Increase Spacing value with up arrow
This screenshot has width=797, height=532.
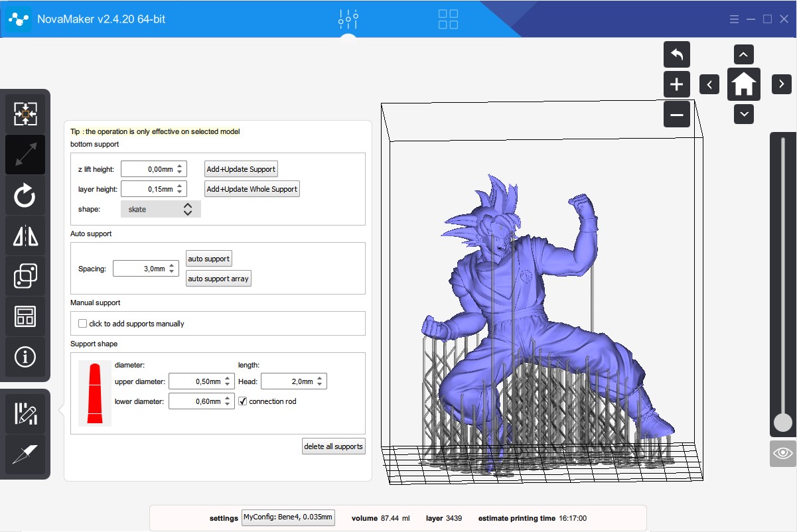173,265
